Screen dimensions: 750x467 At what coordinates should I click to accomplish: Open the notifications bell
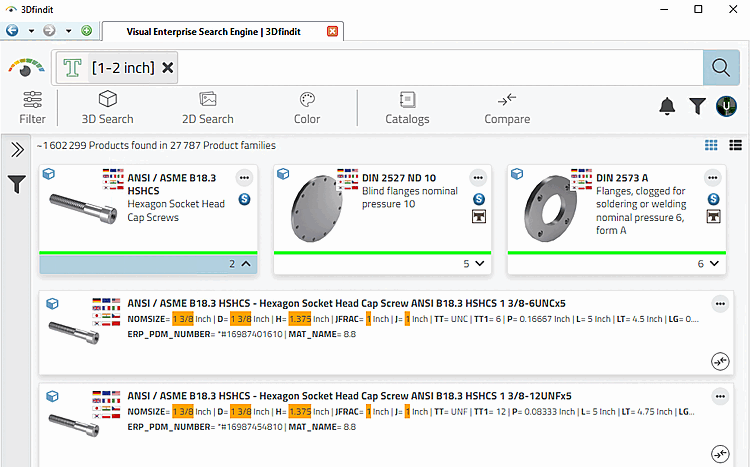(x=667, y=106)
